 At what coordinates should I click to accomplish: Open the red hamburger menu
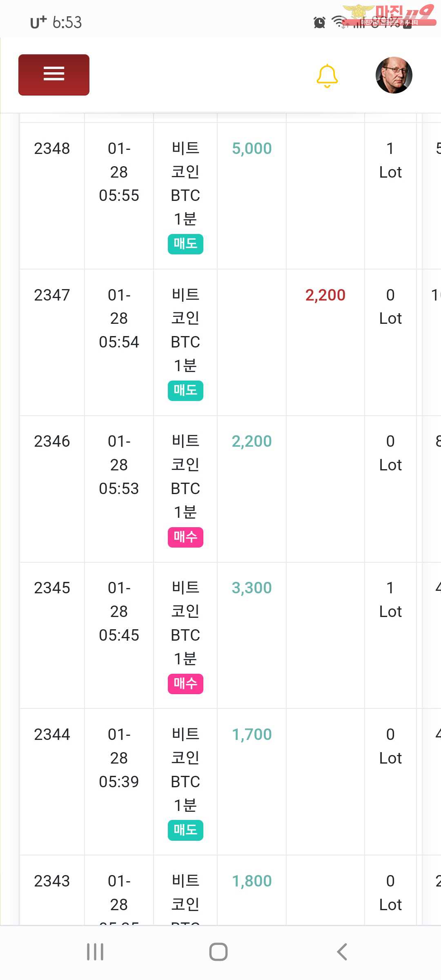(x=54, y=75)
